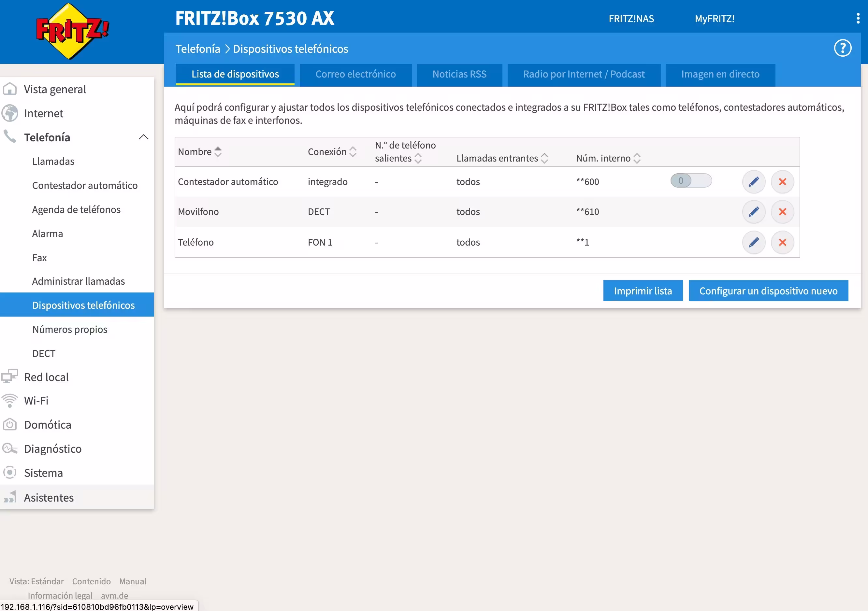Click the Telefonía phone handset icon

coord(10,136)
